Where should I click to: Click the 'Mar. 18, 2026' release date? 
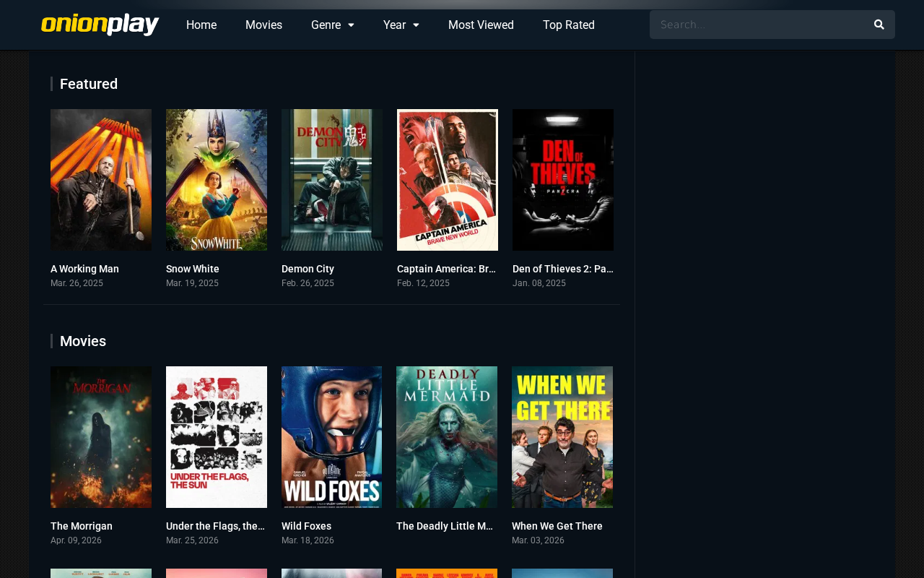coord(308,540)
